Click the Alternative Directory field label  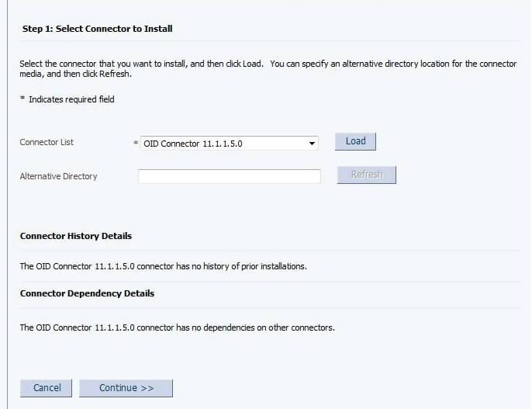tap(58, 176)
